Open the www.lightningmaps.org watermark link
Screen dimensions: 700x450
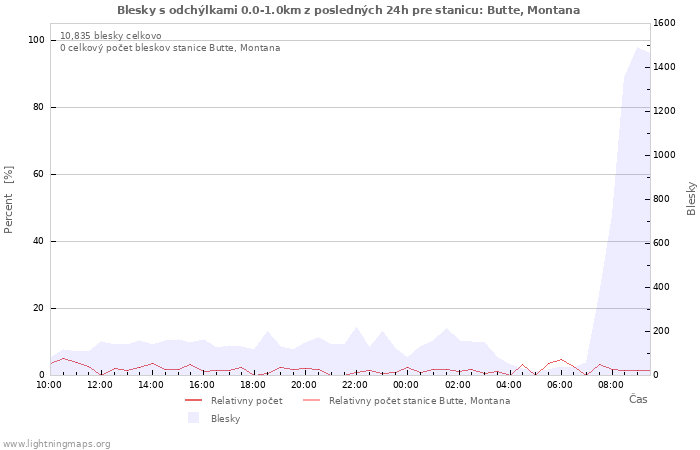pyautogui.click(x=57, y=444)
